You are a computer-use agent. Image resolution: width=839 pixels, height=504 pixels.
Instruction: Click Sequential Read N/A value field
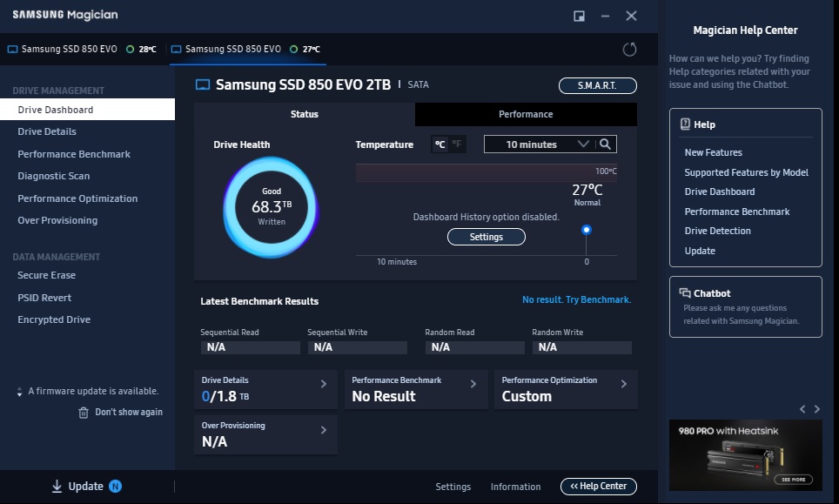(x=250, y=347)
